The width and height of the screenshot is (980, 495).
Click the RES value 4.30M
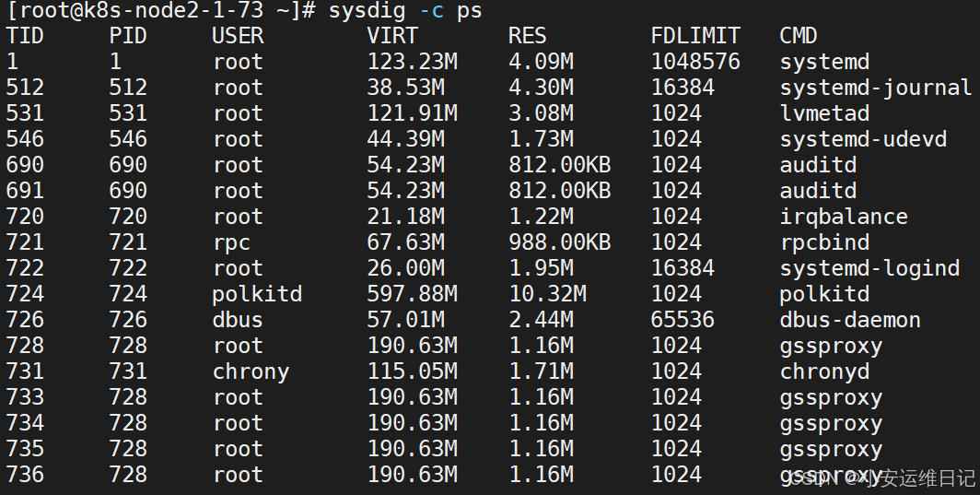(x=541, y=88)
